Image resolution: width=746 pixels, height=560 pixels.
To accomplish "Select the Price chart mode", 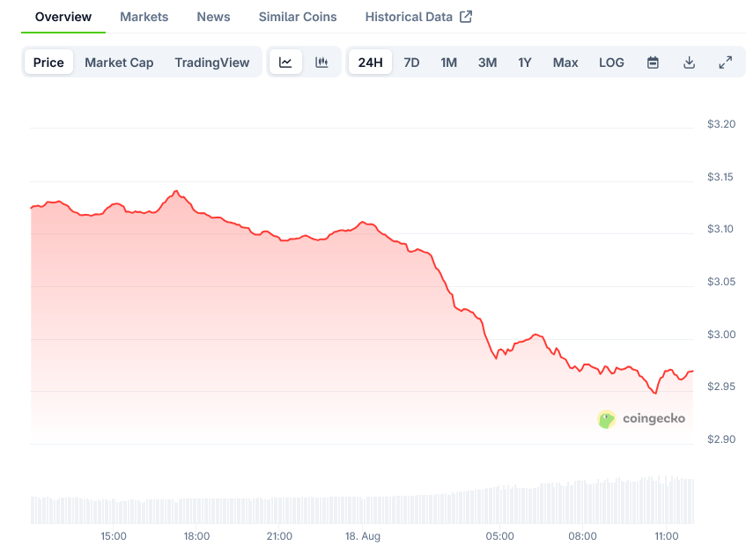I will pos(48,63).
